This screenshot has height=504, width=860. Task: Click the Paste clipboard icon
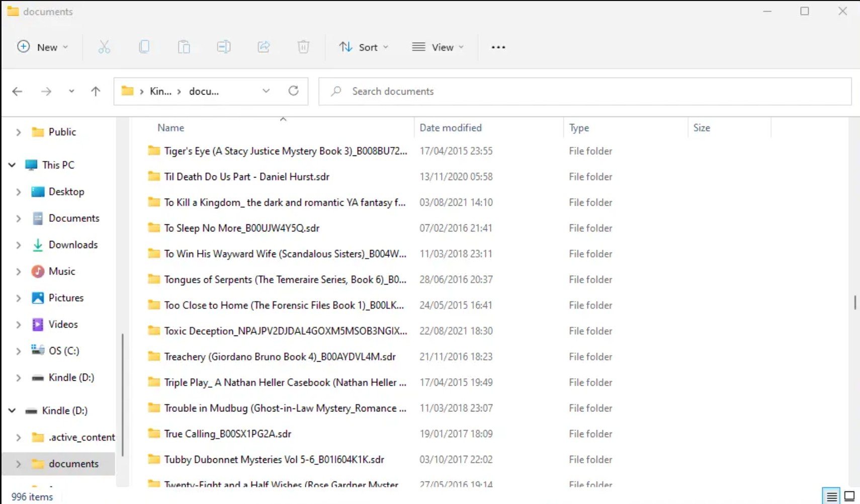(184, 47)
